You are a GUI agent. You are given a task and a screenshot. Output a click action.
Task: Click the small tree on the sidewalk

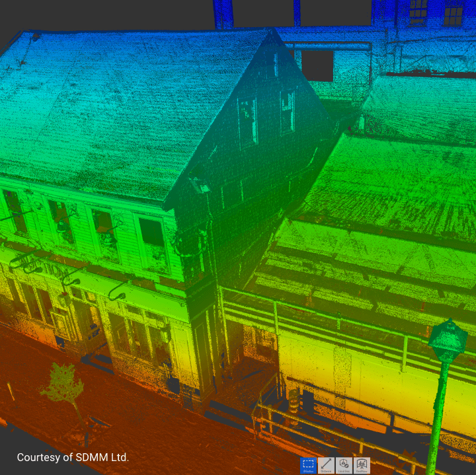tap(64, 388)
